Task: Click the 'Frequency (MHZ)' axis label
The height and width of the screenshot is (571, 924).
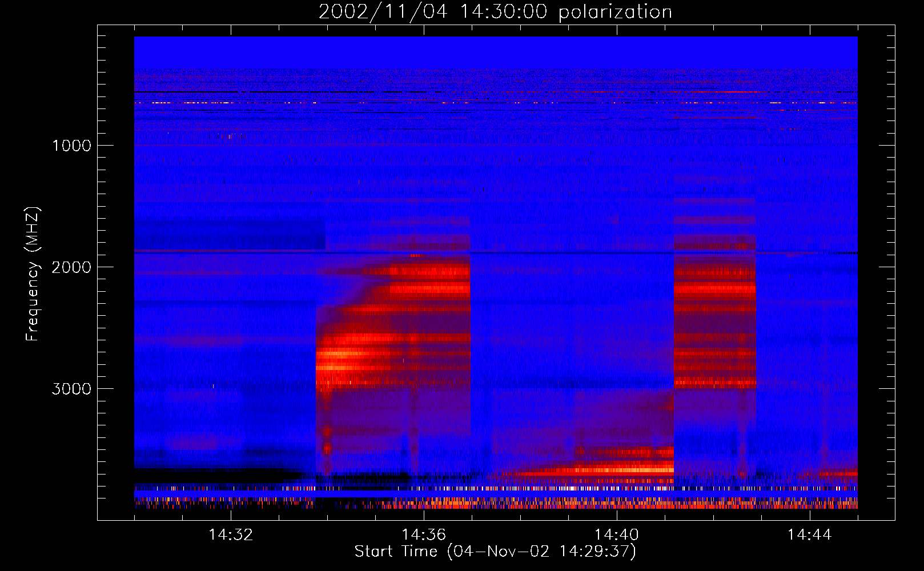Action: [33, 274]
